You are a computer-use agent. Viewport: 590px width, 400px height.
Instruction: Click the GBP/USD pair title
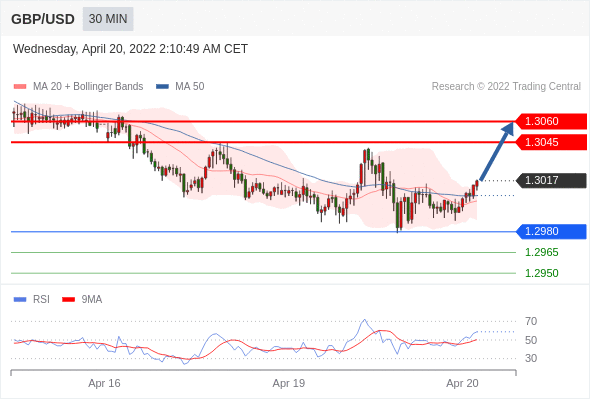(x=43, y=19)
